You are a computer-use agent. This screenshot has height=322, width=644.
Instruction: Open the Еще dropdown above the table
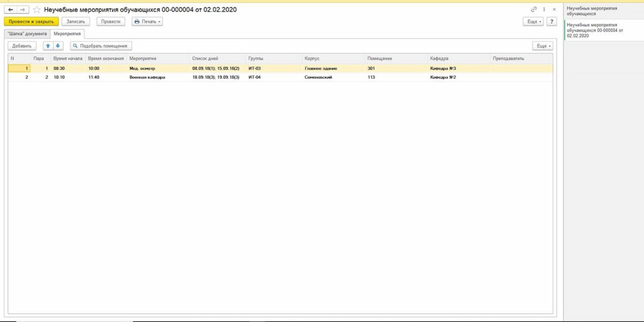(x=542, y=46)
